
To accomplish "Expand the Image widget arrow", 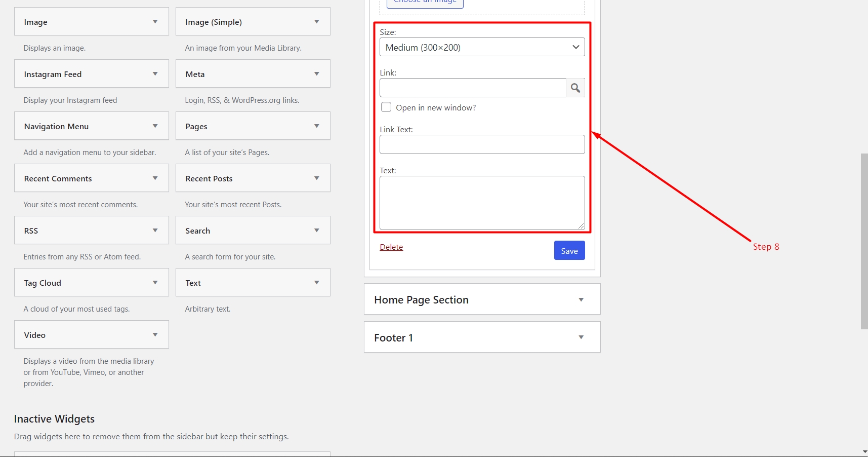I will (x=155, y=22).
